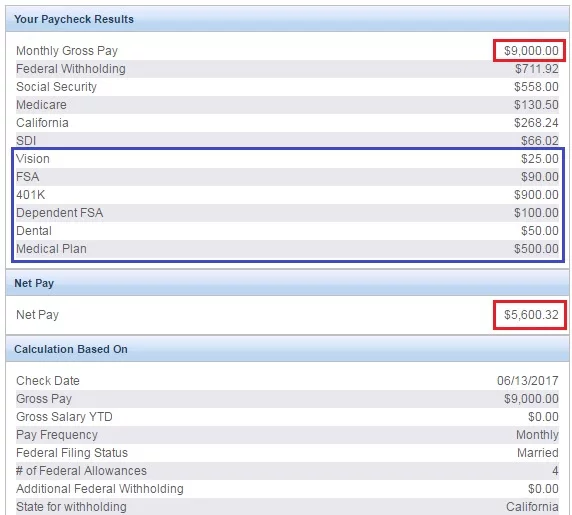Click the Check Date value 06/13/2017

tap(527, 380)
